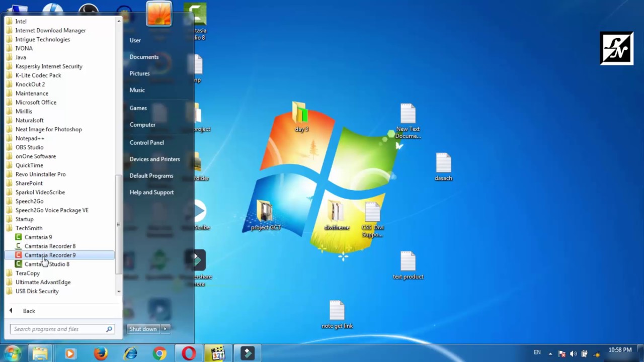Viewport: 644px width, 362px height.
Task: Select the divitheme desktop folder
Action: tap(337, 215)
